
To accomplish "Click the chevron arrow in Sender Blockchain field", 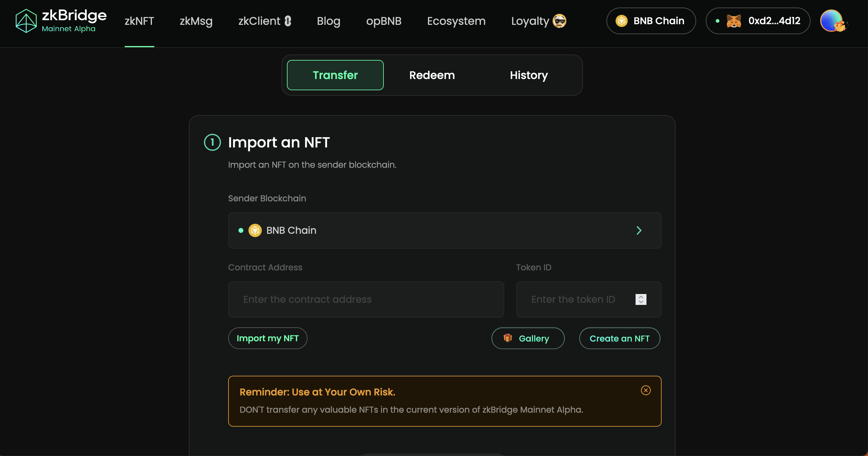I will point(639,230).
